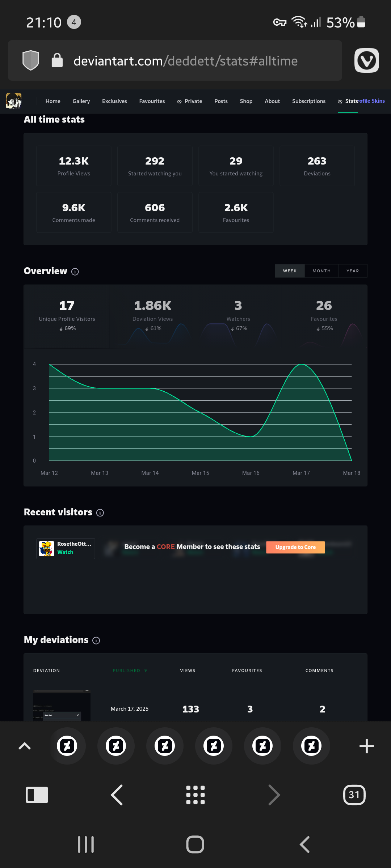The width and height of the screenshot is (391, 868).
Task: Open the tab switcher showing 31 tabs
Action: click(x=354, y=795)
